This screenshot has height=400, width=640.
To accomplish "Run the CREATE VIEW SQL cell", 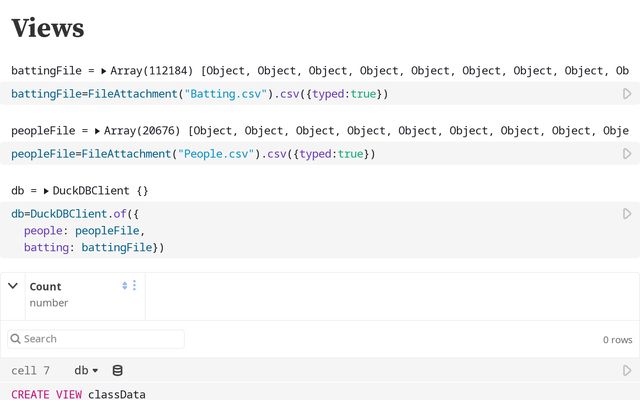I will click(x=627, y=371).
